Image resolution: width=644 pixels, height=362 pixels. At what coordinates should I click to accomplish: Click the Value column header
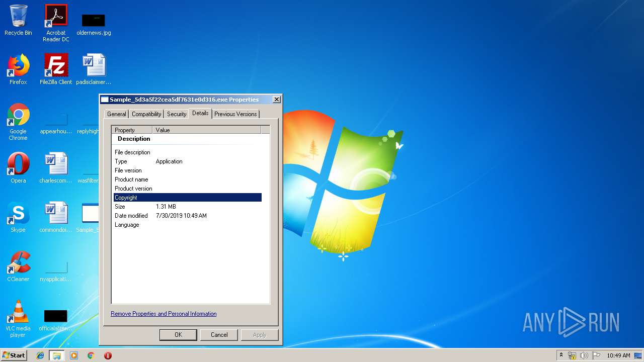(x=207, y=130)
